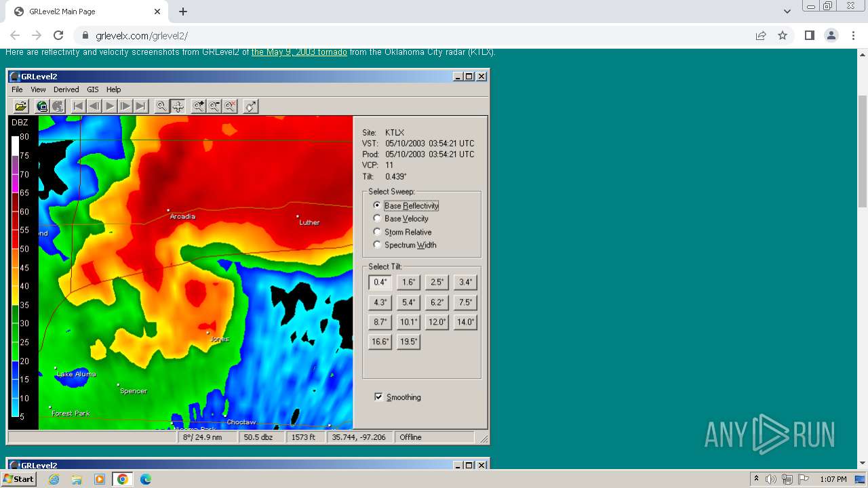The width and height of the screenshot is (868, 488).
Task: Select the 2.5° tilt button
Action: pyautogui.click(x=437, y=282)
